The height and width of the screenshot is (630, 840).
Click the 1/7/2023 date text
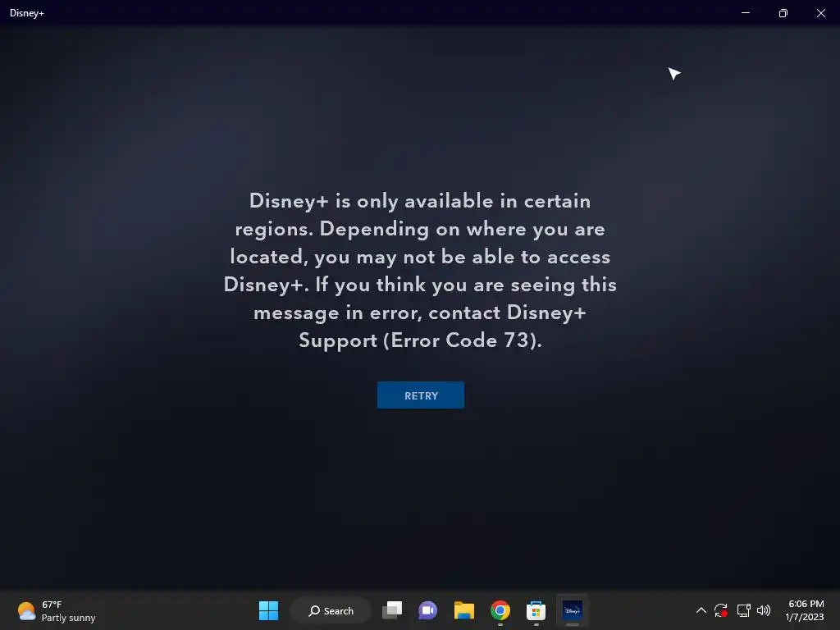[805, 617]
